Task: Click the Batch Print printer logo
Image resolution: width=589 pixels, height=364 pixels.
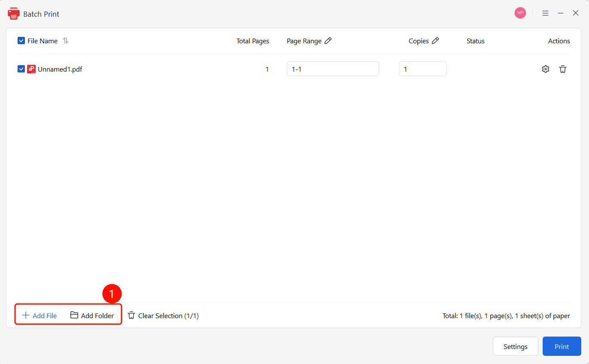Action: pyautogui.click(x=14, y=14)
